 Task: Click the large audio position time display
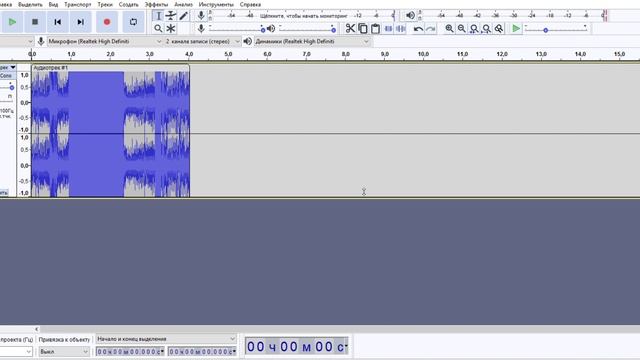tap(296, 346)
